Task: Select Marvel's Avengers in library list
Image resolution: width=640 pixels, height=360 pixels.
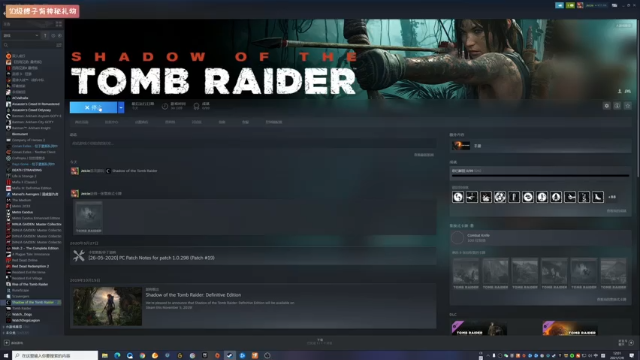Action: (35, 194)
